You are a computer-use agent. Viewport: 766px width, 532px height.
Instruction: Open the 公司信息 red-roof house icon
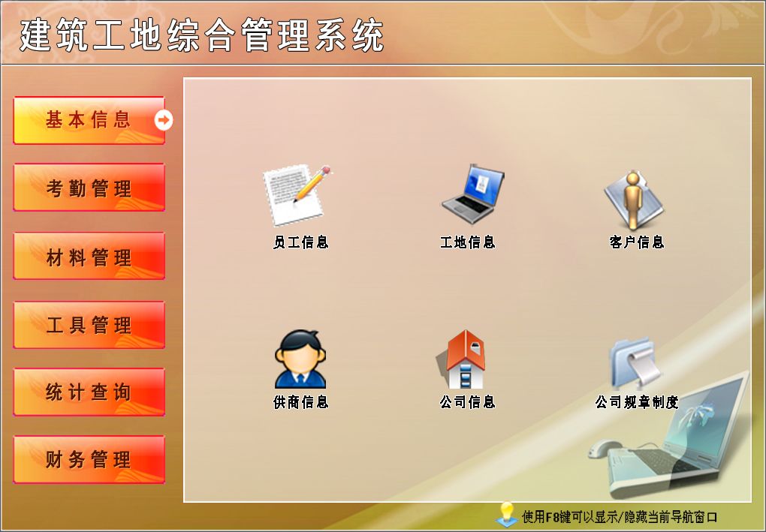[x=460, y=359]
